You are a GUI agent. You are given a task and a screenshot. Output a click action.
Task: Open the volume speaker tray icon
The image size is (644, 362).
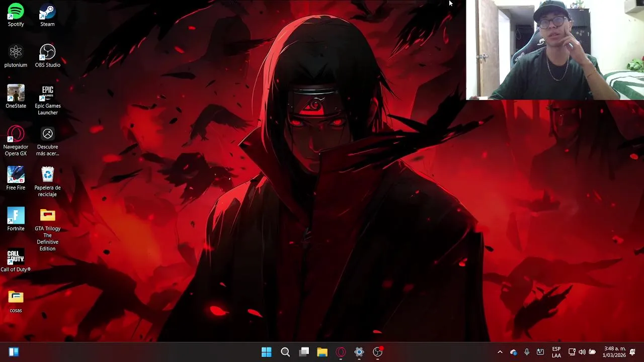[x=582, y=352]
